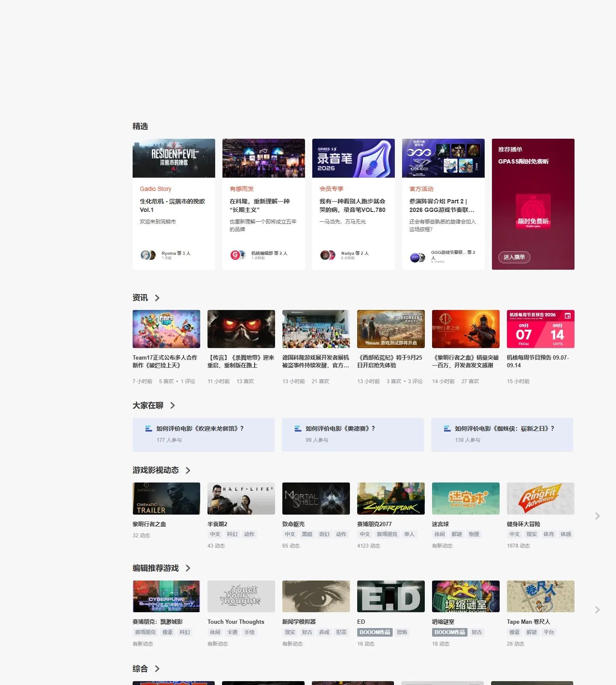Join discussion 如何评价电影《欢迎来龙餐馆》？
This screenshot has width=616, height=685.
pyautogui.click(x=200, y=429)
